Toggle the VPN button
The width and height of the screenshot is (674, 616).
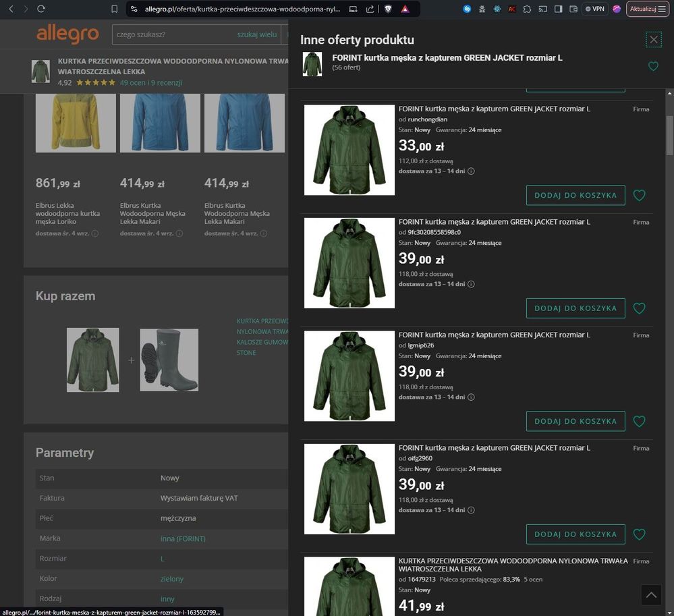[x=595, y=9]
